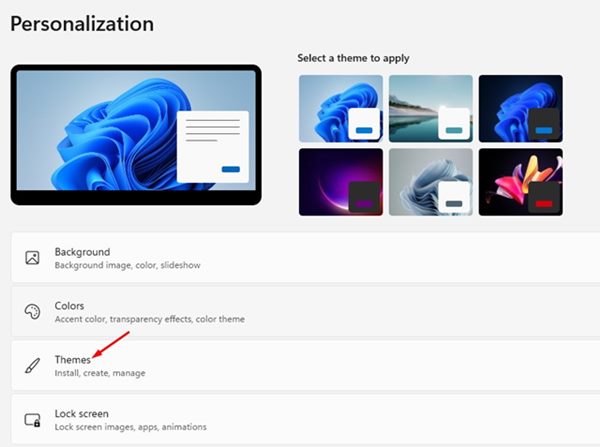Open the Themes settings entry
The height and width of the screenshot is (447, 600).
click(305, 365)
